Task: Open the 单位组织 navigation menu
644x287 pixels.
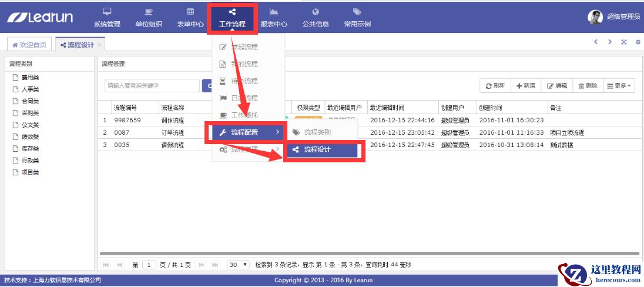Action: [149, 18]
